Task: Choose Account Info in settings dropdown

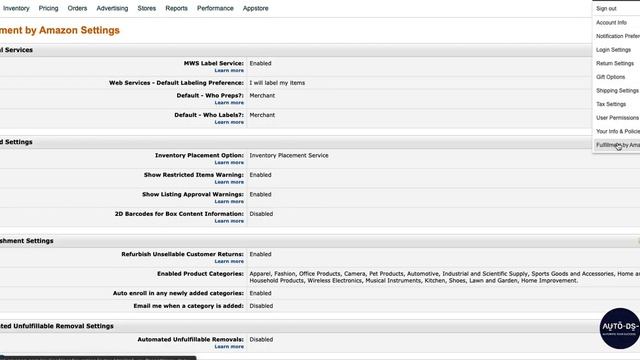Action: coord(611,22)
